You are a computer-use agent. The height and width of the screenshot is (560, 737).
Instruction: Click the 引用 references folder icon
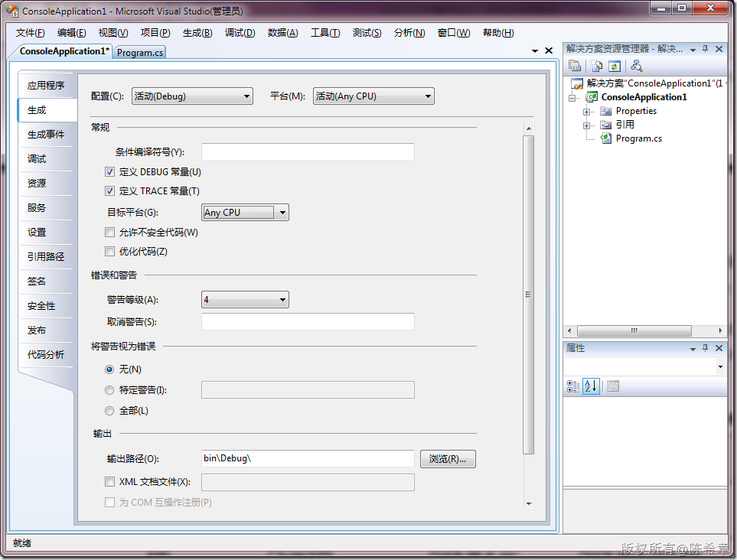[x=606, y=125]
